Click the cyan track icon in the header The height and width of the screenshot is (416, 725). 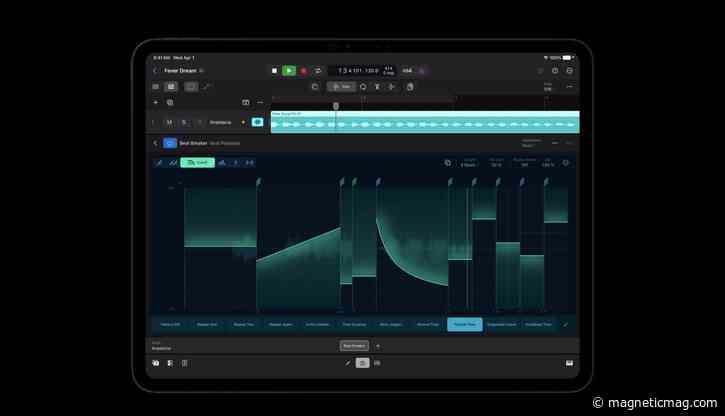258,122
